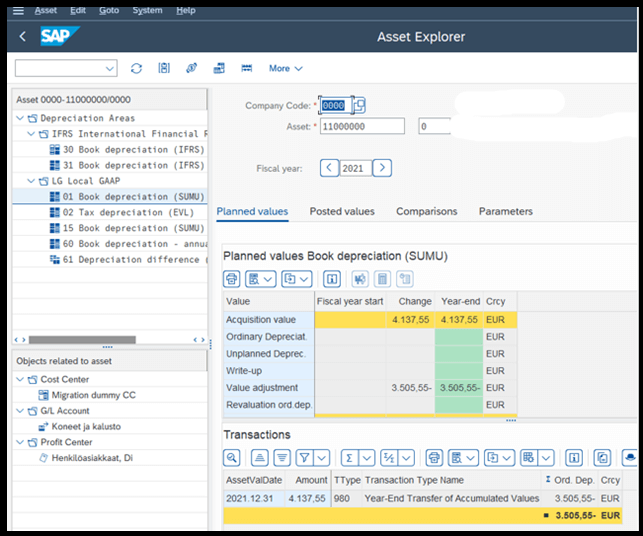Screen dimensions: 643x536
Task: Click the Company Code input field
Action: [335, 105]
